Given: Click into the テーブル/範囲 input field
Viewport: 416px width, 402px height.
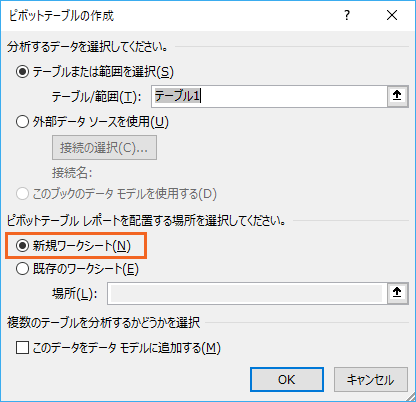Looking at the screenshot, I should point(269,96).
